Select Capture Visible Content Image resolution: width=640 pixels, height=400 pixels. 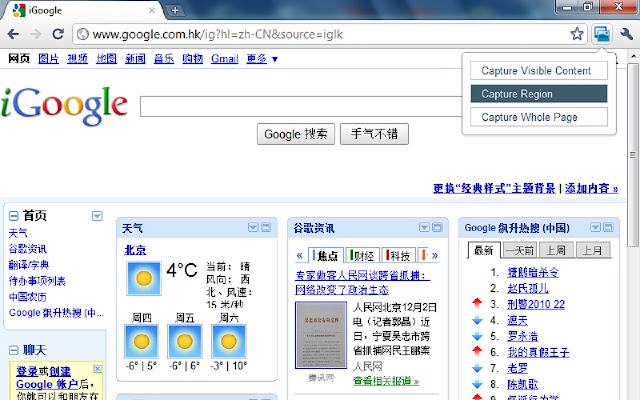(538, 71)
